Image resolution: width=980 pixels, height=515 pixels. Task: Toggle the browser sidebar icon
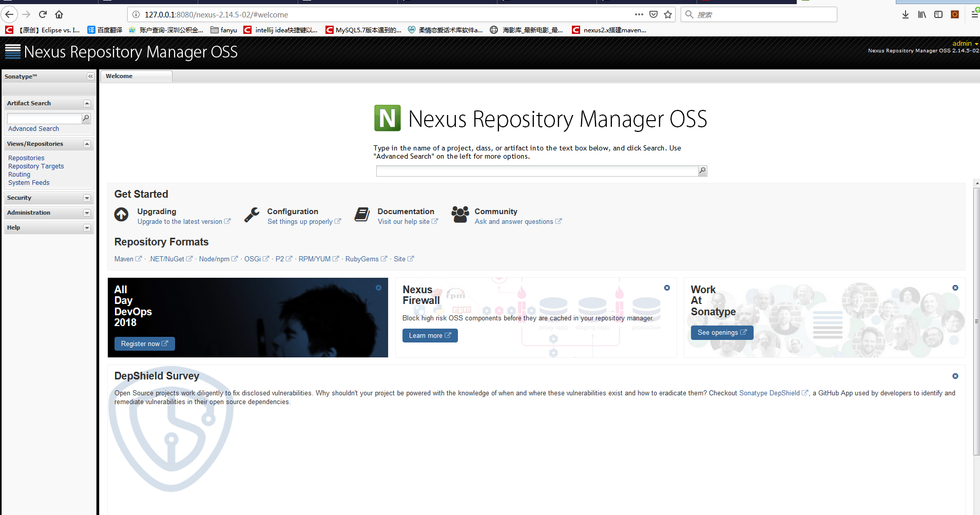938,14
